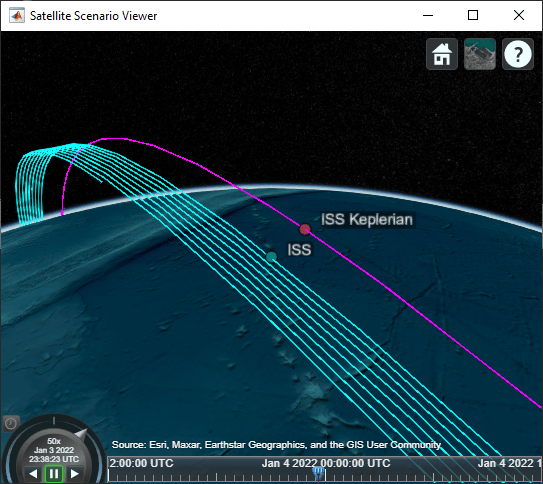
Task: Click the Esri source attribution text
Action: point(276,445)
